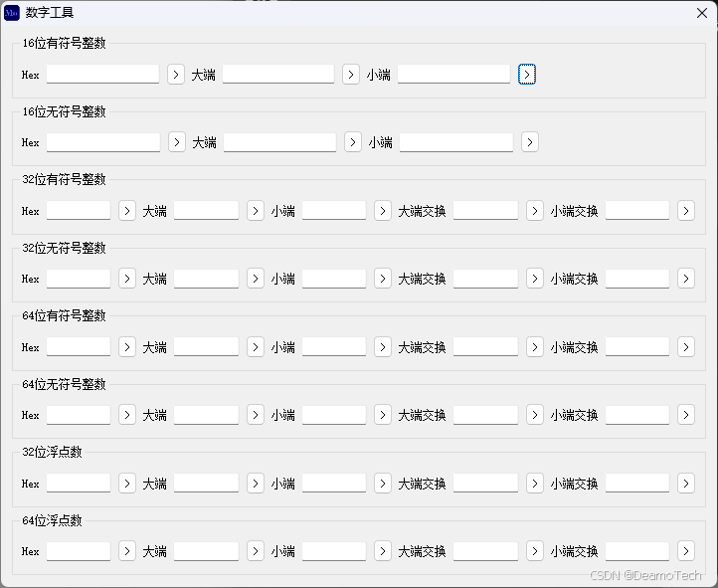Focus the 大端 field in 16位有符号整数
The image size is (718, 588).
pos(278,75)
